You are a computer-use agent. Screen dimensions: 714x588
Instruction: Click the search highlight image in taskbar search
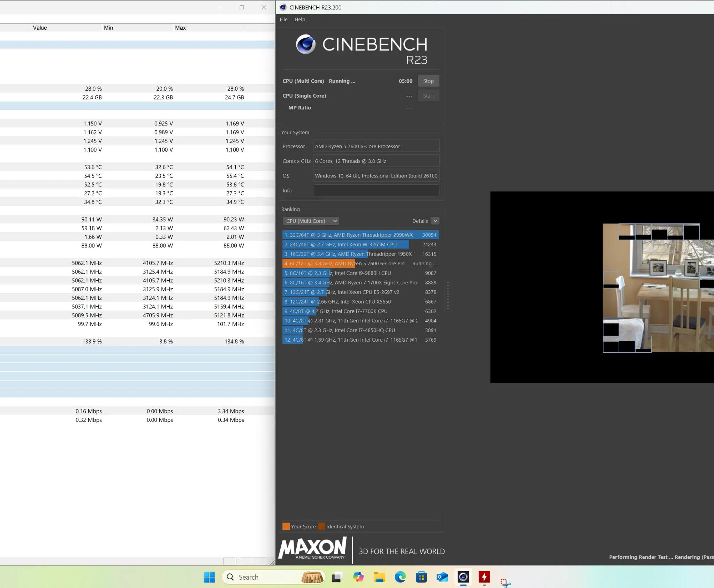click(312, 577)
